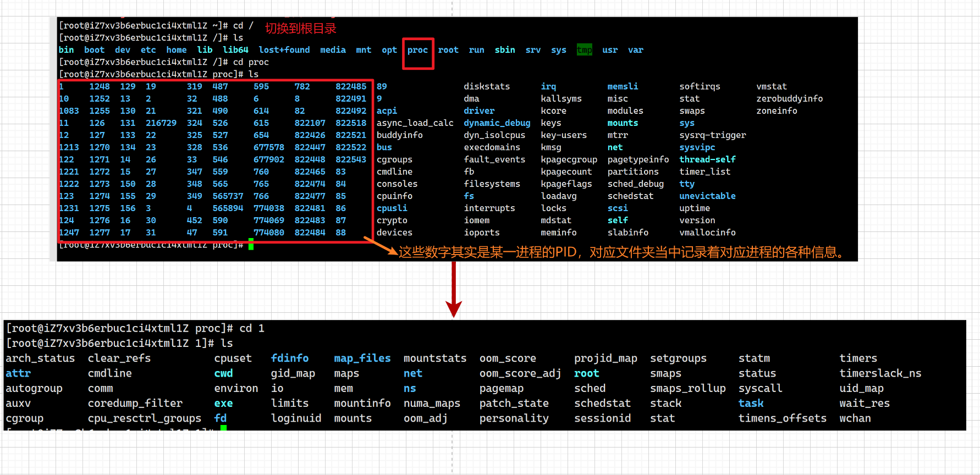Click the 'sched_debug' file name
Viewport: 980px width, 475px height.
tap(636, 184)
